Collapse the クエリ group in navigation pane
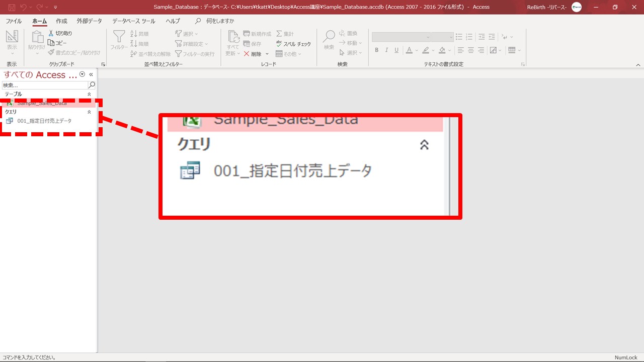This screenshot has width=644, height=362. tap(89, 112)
